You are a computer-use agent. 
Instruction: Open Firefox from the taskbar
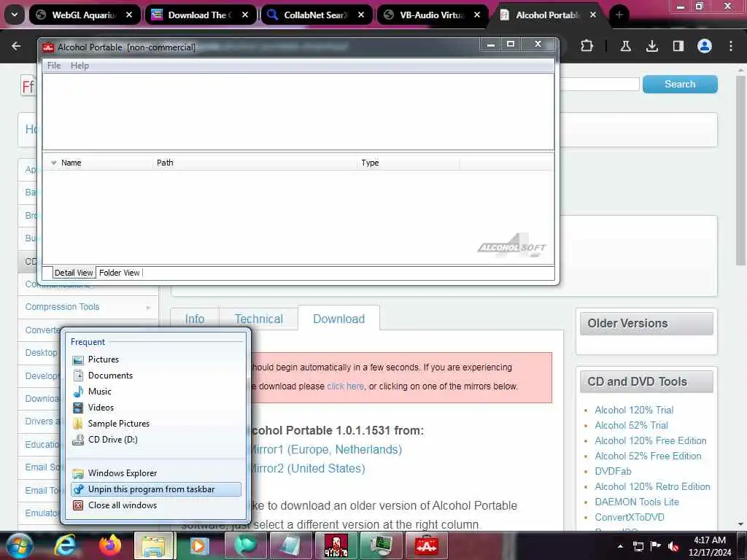[x=110, y=545]
